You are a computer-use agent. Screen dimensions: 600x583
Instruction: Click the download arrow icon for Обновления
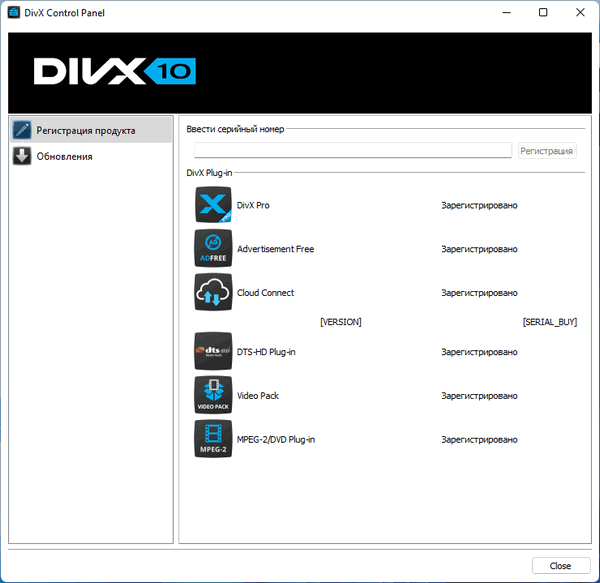22,156
